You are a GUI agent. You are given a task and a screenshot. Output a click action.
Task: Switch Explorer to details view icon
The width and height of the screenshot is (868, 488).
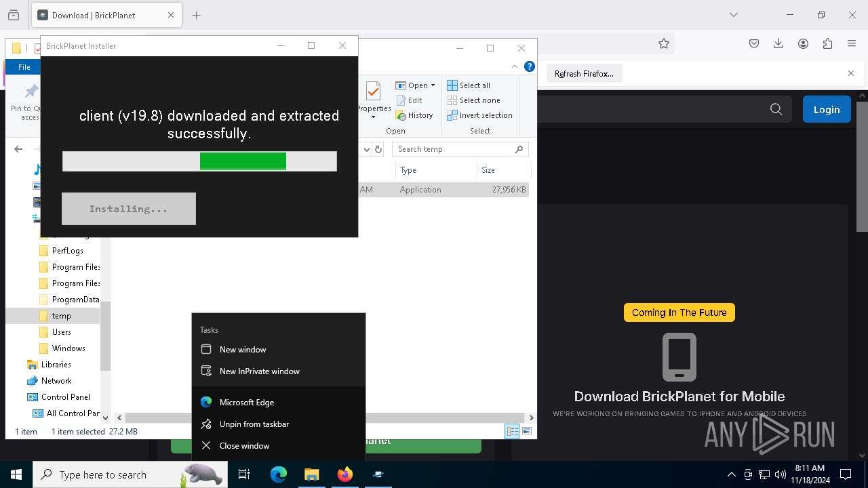point(512,431)
